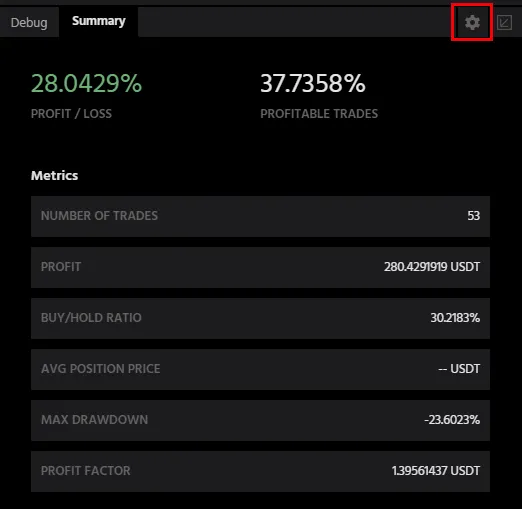This screenshot has height=509, width=522.
Task: Click the -- USDT average price value
Action: [x=459, y=369]
